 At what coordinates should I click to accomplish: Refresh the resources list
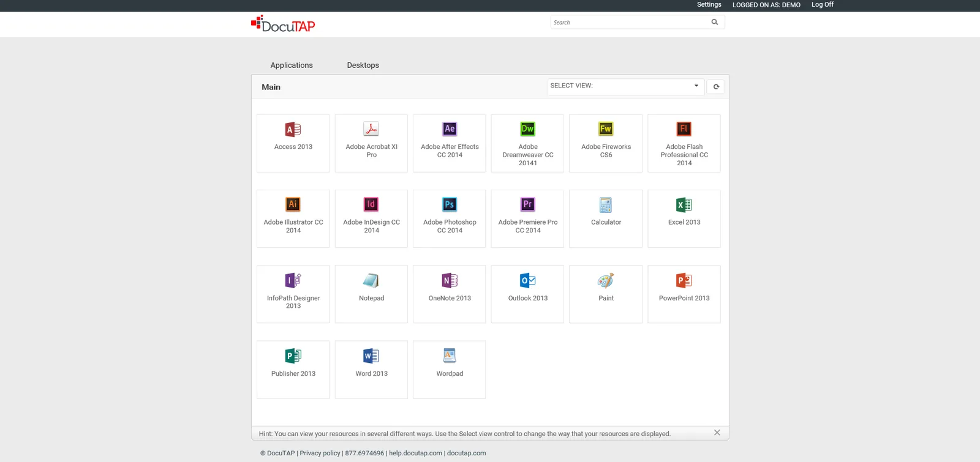pyautogui.click(x=716, y=87)
